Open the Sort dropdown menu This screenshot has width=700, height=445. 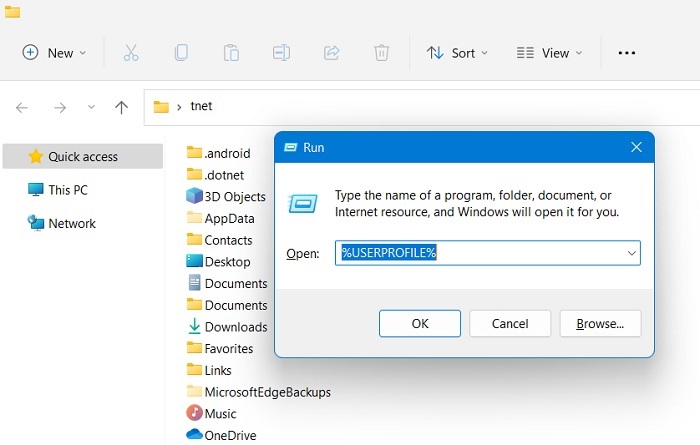[457, 53]
